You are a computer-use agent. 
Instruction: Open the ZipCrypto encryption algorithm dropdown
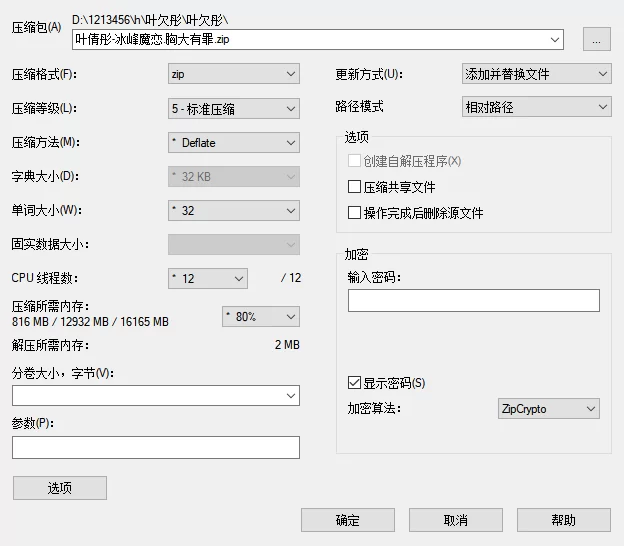548,408
